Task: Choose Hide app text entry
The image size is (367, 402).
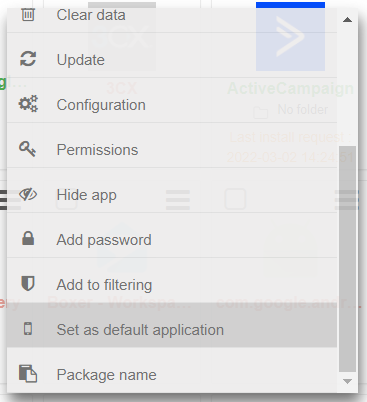Action: pyautogui.click(x=87, y=195)
